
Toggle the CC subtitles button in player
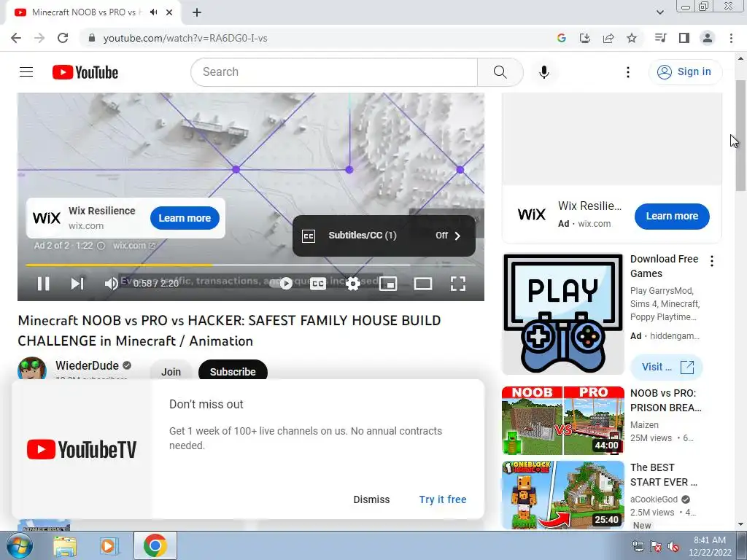[x=318, y=284]
